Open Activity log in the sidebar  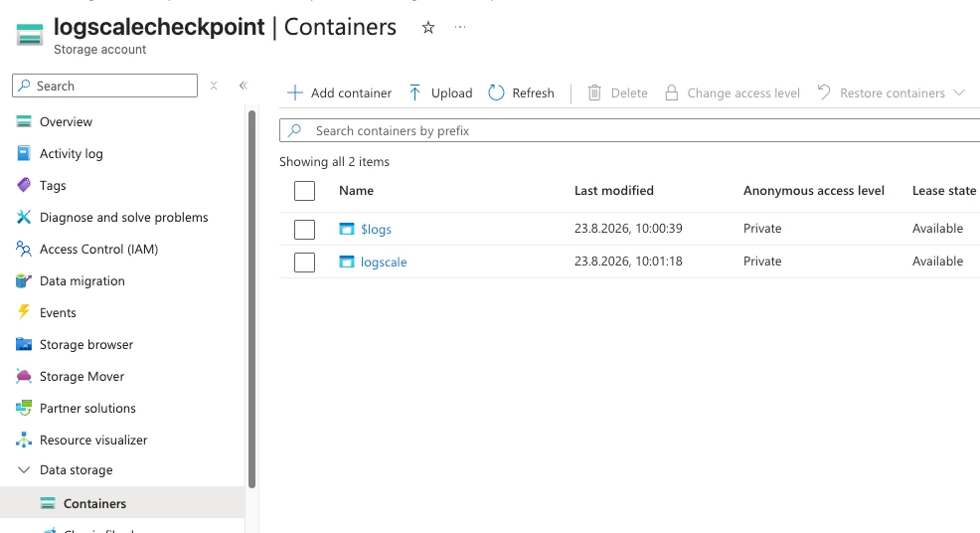72,153
